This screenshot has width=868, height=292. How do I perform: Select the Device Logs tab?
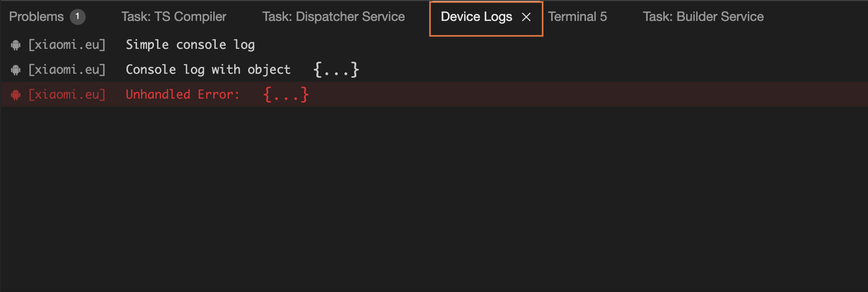(x=476, y=16)
